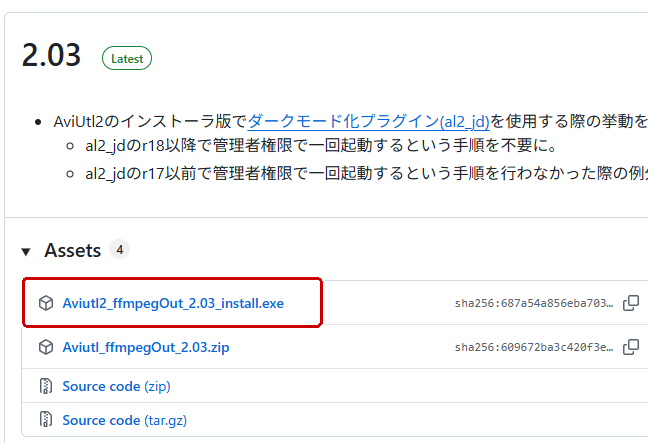Click the archive icon beside Source code (zip)
This screenshot has height=443, width=648.
[46, 386]
